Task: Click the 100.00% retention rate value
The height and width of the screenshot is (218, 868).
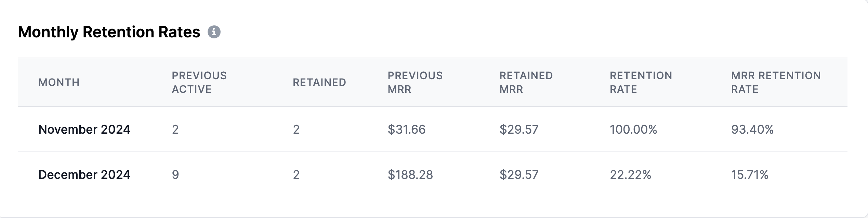Action: (x=633, y=130)
